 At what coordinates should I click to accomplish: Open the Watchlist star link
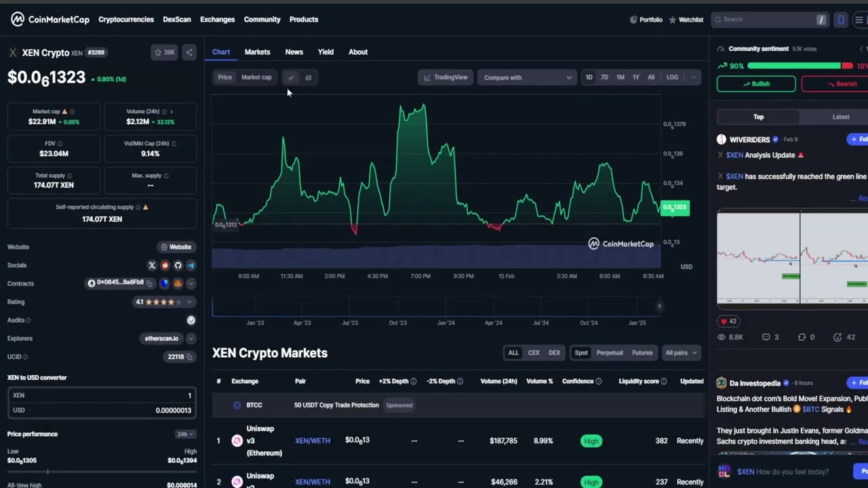coord(686,20)
